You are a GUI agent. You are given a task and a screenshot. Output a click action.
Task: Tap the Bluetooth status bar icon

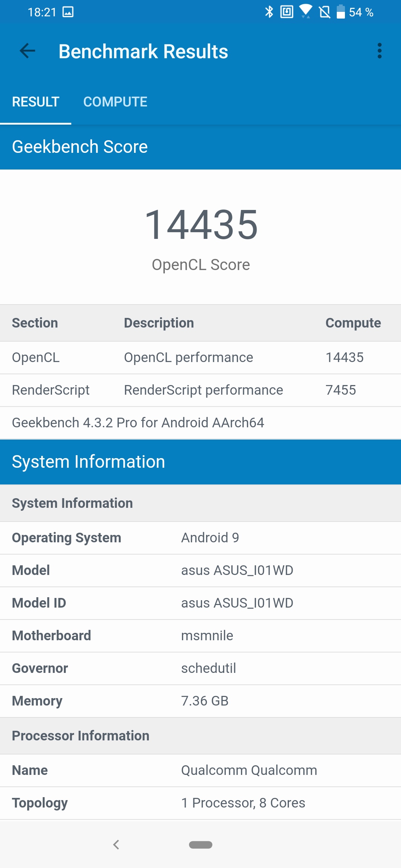click(x=269, y=12)
